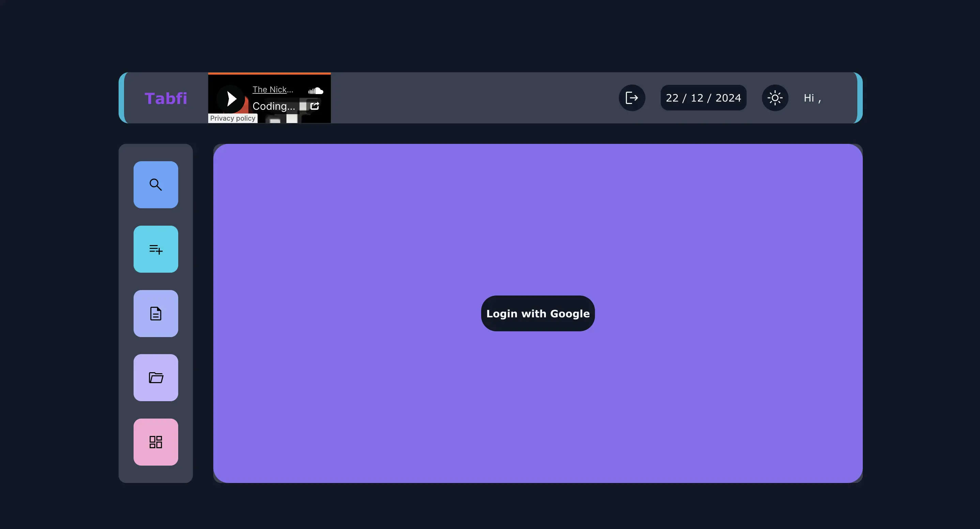Open the Privacy policy link

(232, 118)
